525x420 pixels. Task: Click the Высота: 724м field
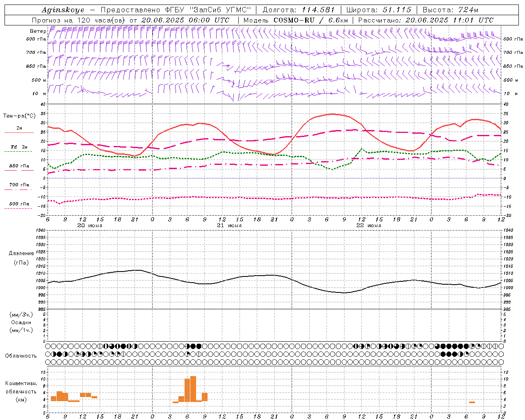coord(450,10)
